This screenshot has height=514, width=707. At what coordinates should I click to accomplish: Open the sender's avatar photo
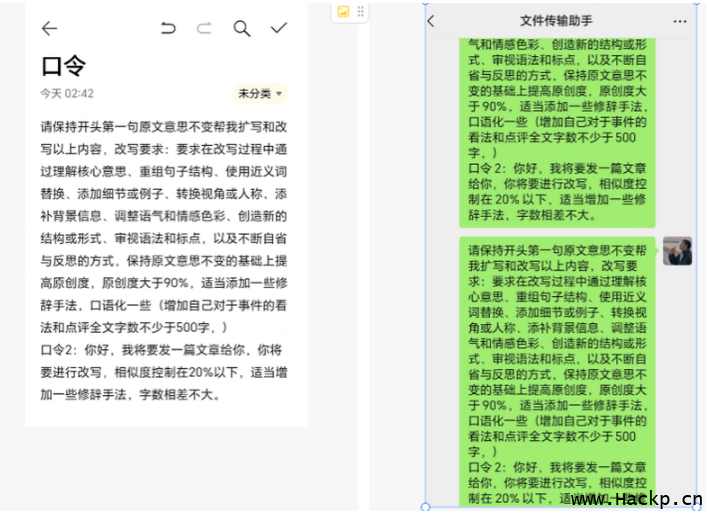677,251
